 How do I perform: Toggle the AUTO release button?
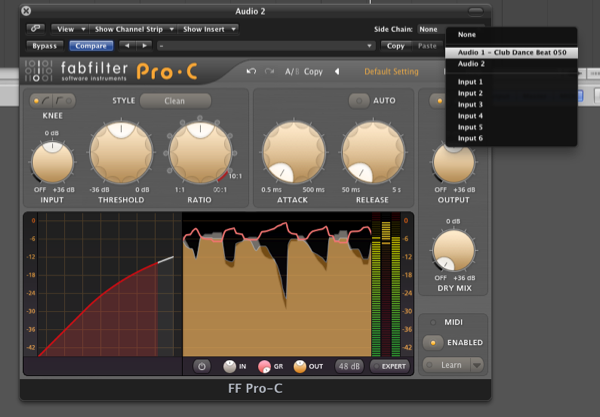pyautogui.click(x=359, y=101)
